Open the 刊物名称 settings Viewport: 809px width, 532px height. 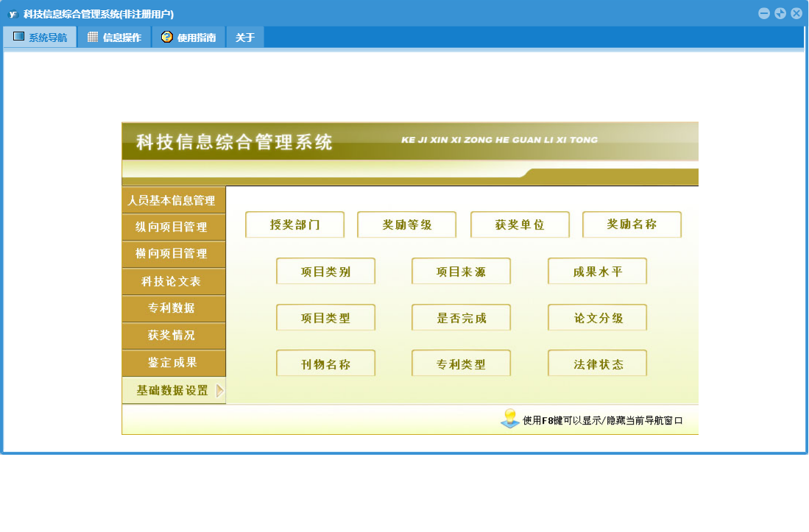pyautogui.click(x=325, y=363)
